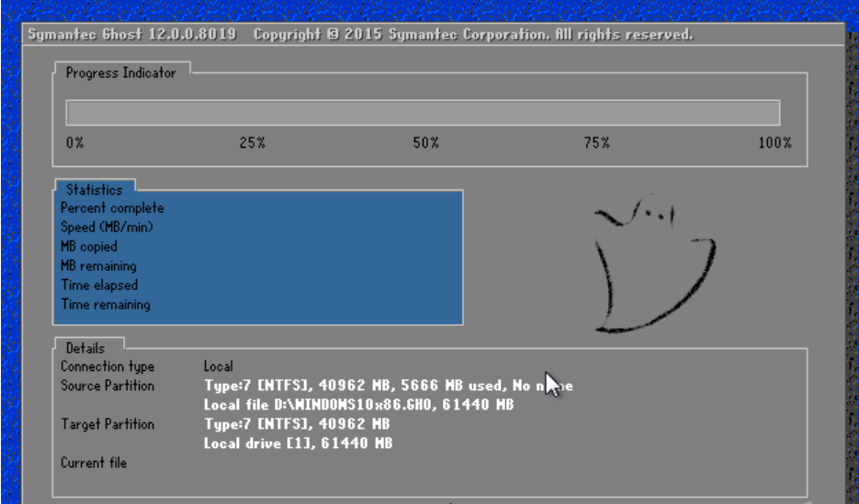Select the Percent complete statistics row

pos(112,208)
